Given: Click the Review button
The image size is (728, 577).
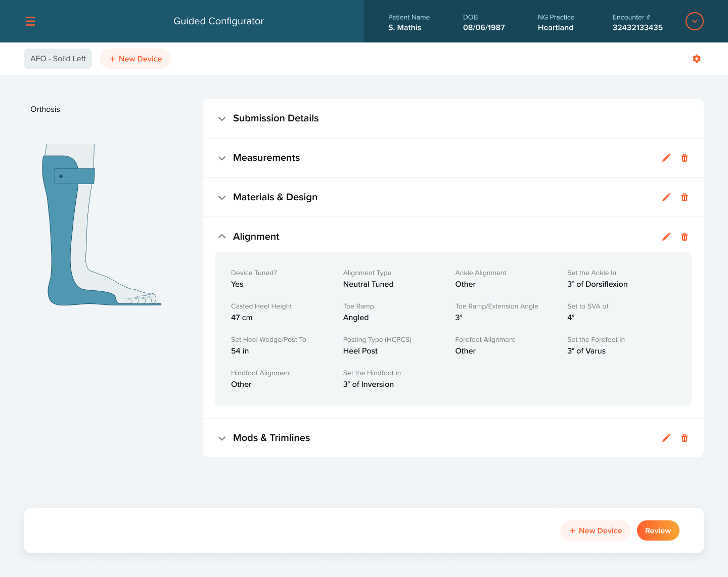Looking at the screenshot, I should click(658, 530).
